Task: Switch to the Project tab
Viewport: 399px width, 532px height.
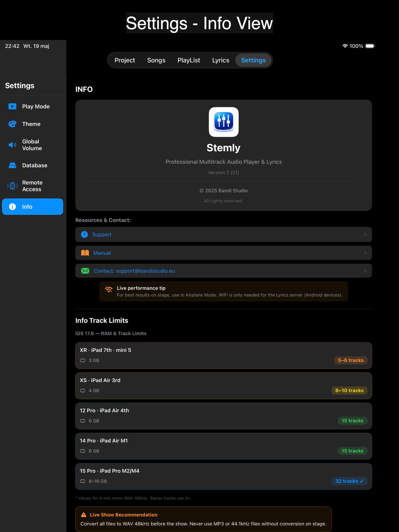Action: coord(125,60)
